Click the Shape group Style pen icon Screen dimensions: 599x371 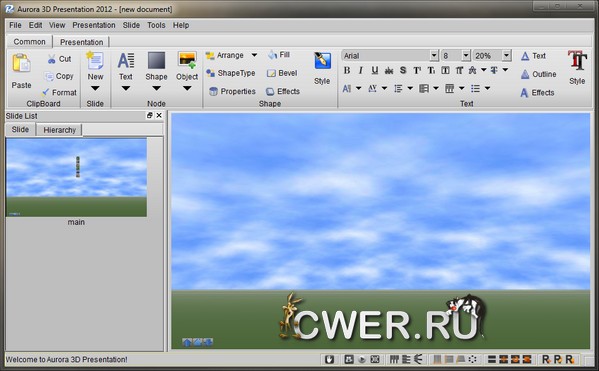[x=322, y=61]
